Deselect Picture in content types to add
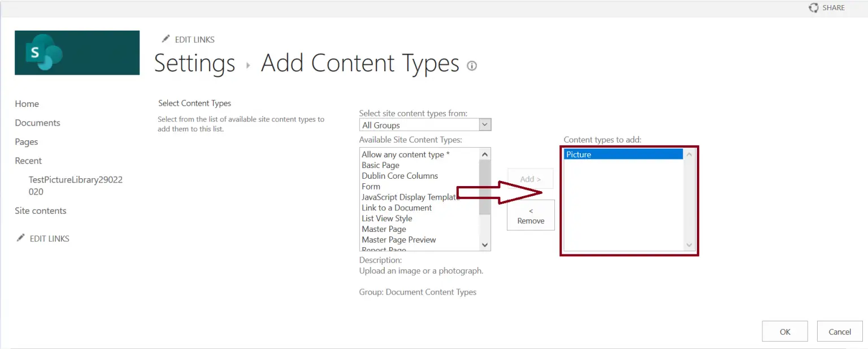The height and width of the screenshot is (349, 868). click(x=578, y=154)
